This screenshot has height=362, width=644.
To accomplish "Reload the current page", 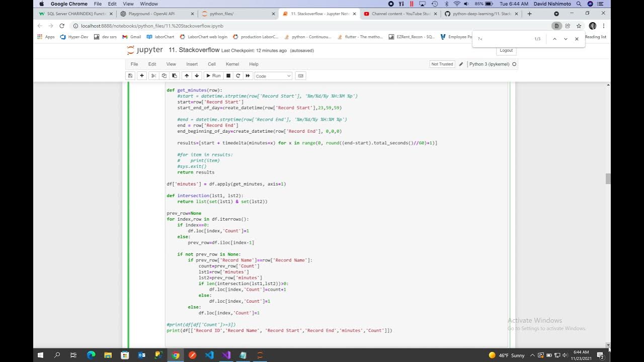I will 62,26.
